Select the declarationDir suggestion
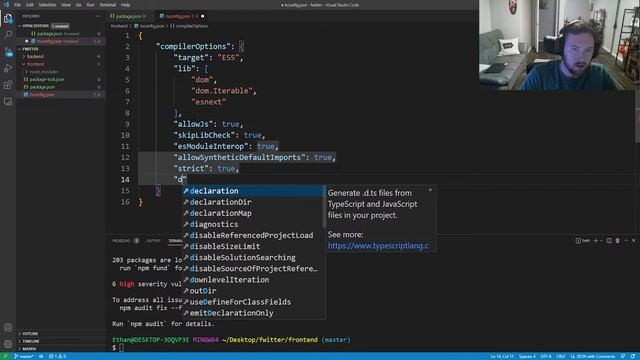The image size is (640, 360). coord(252,202)
